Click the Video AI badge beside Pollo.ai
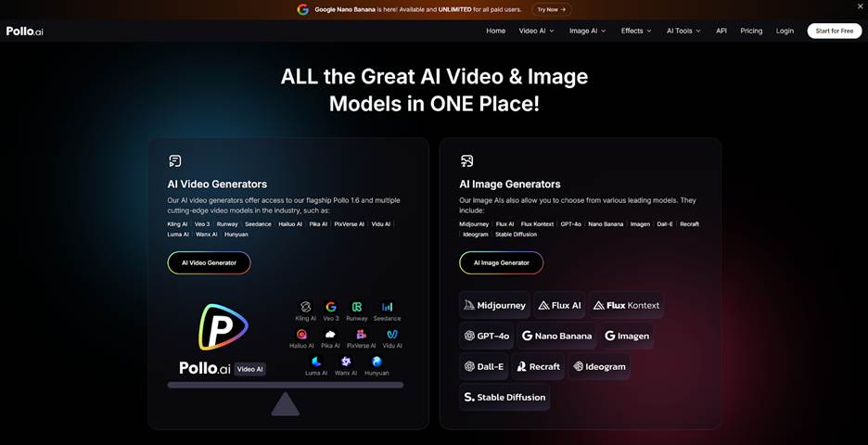This screenshot has width=868, height=445. (250, 369)
